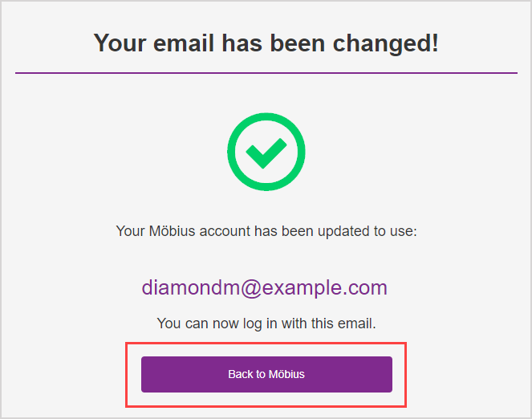Image resolution: width=532 pixels, height=419 pixels.
Task: Click the green checkmark success icon
Action: pos(266,152)
